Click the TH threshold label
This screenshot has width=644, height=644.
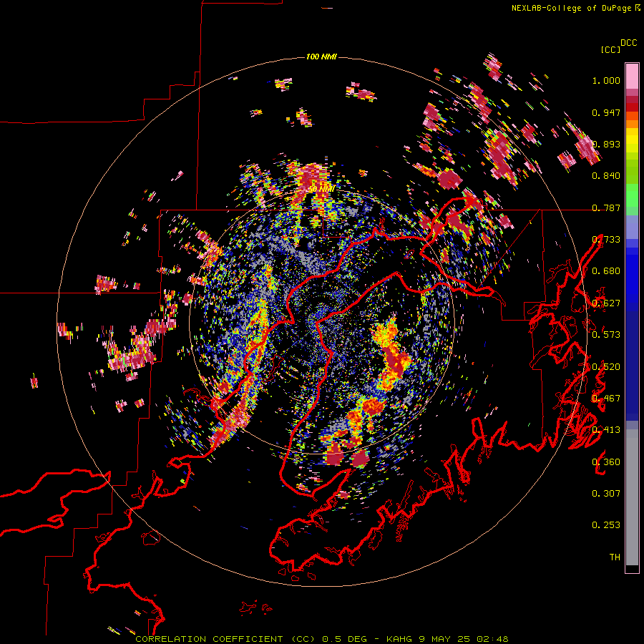tap(615, 557)
